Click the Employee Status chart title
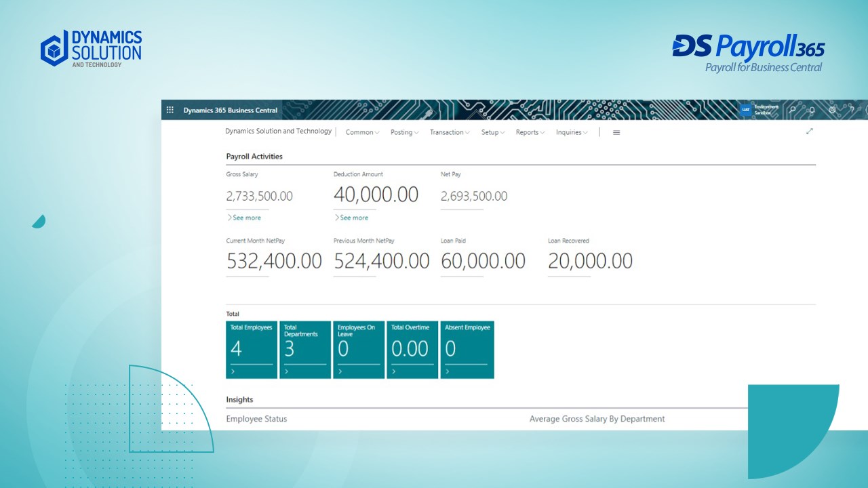Image resolution: width=868 pixels, height=488 pixels. point(256,419)
